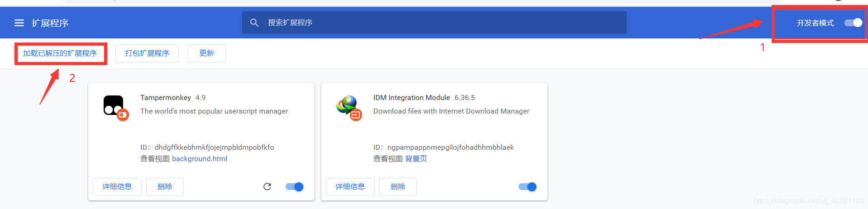
Task: Click the 打包扩展程序 button
Action: coord(147,53)
